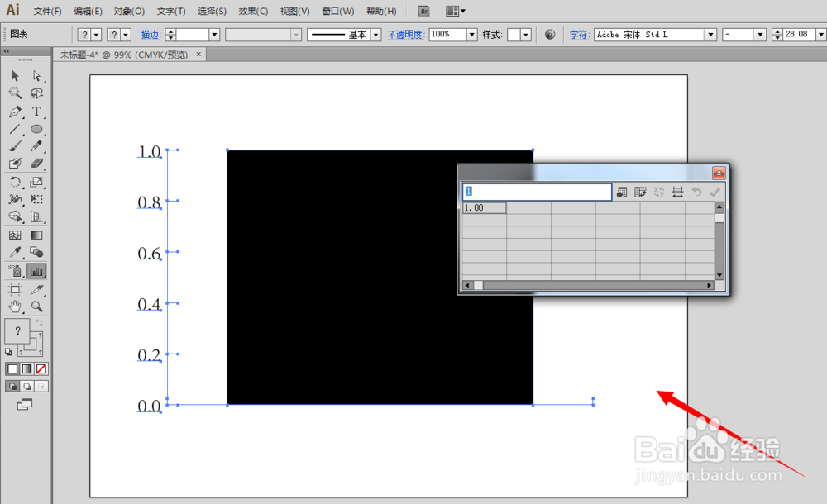The image size is (827, 504).
Task: Choose the Artboard tool
Action: point(15,289)
